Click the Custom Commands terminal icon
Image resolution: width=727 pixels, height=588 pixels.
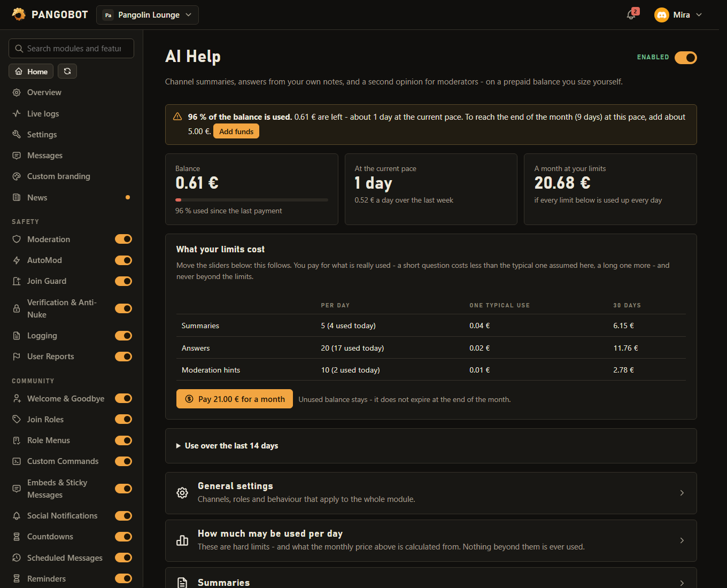coord(17,461)
